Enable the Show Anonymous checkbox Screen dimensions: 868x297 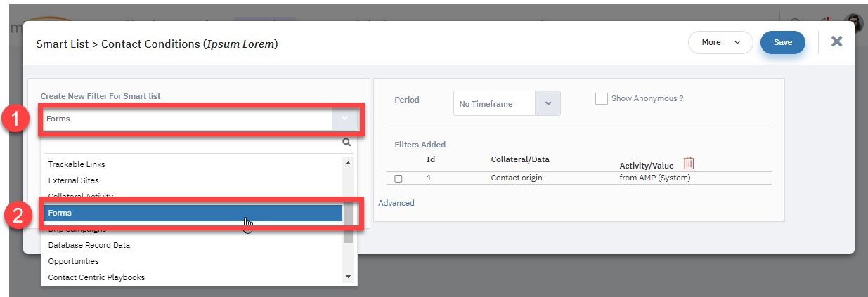click(x=601, y=99)
